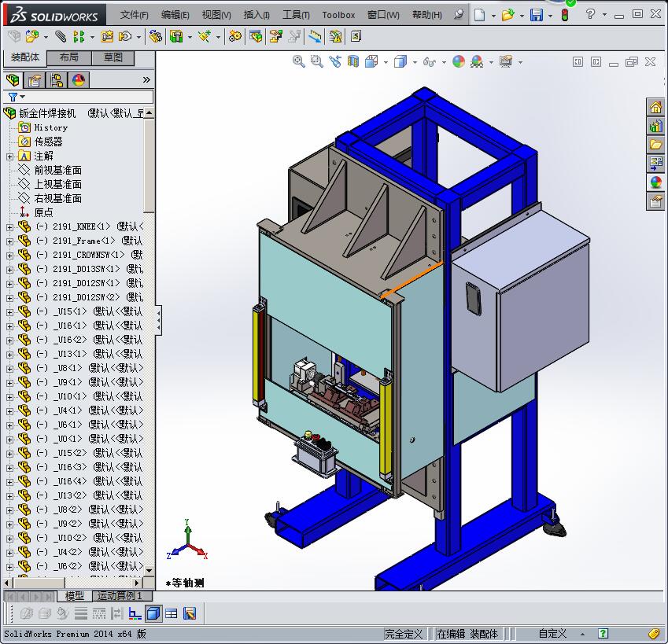This screenshot has height=644, width=668.
Task: Click 自定义 units button in status bar
Action: pos(552,634)
